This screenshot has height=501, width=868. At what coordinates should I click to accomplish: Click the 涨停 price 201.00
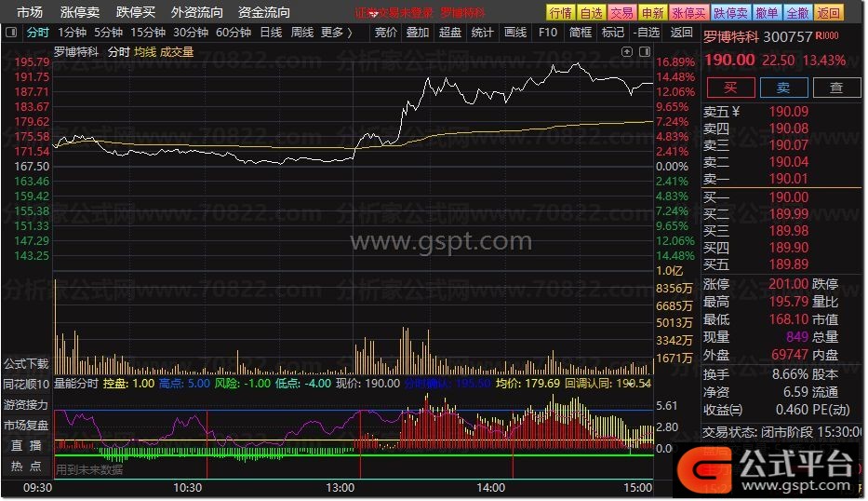pyautogui.click(x=788, y=284)
